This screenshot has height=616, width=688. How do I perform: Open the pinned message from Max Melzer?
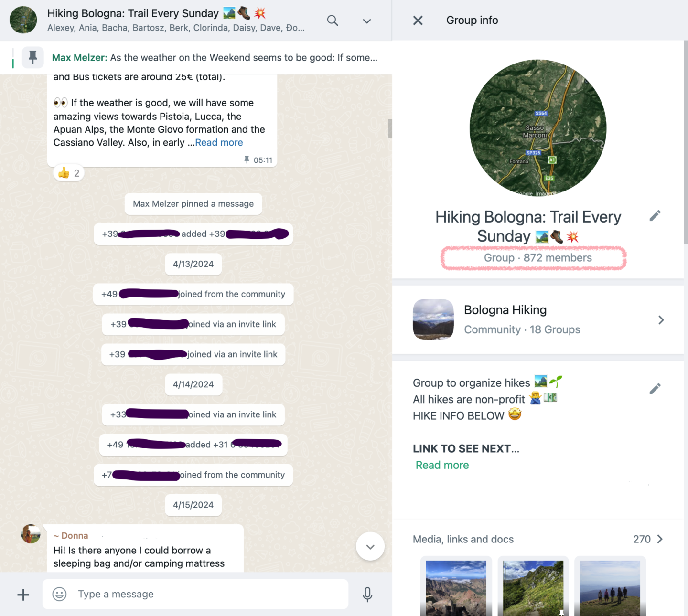(x=215, y=58)
